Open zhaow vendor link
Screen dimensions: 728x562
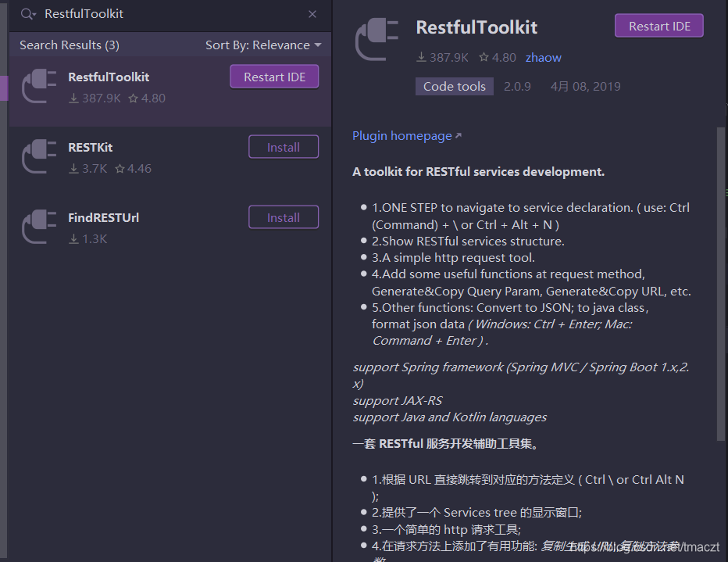point(543,58)
